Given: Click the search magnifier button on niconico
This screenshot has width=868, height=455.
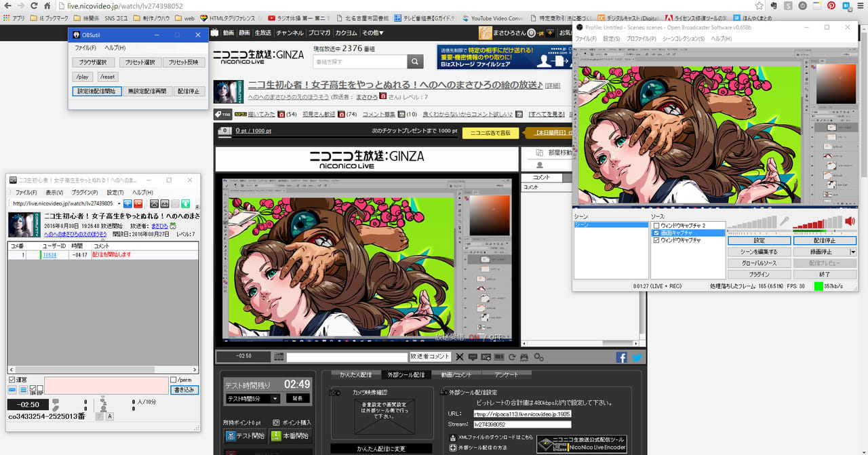Looking at the screenshot, I should (x=416, y=62).
